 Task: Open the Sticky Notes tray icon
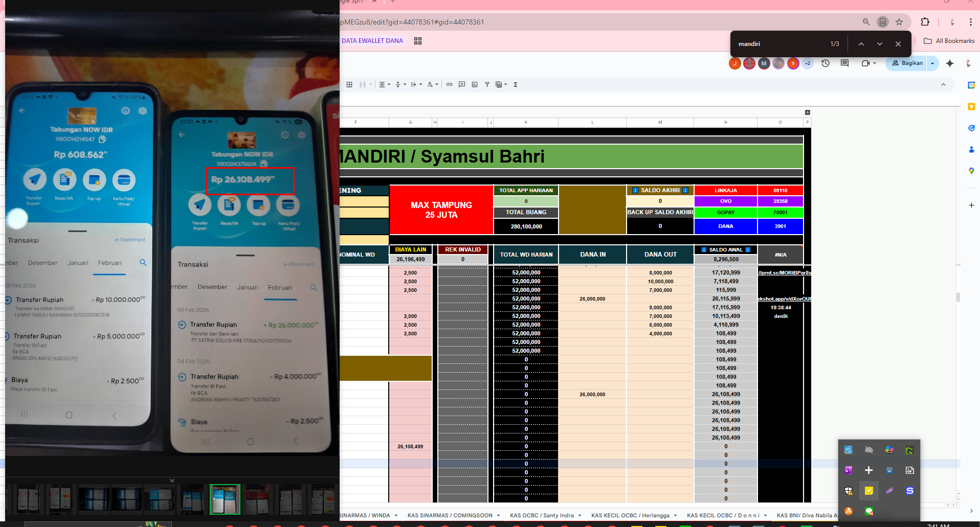(x=868, y=491)
